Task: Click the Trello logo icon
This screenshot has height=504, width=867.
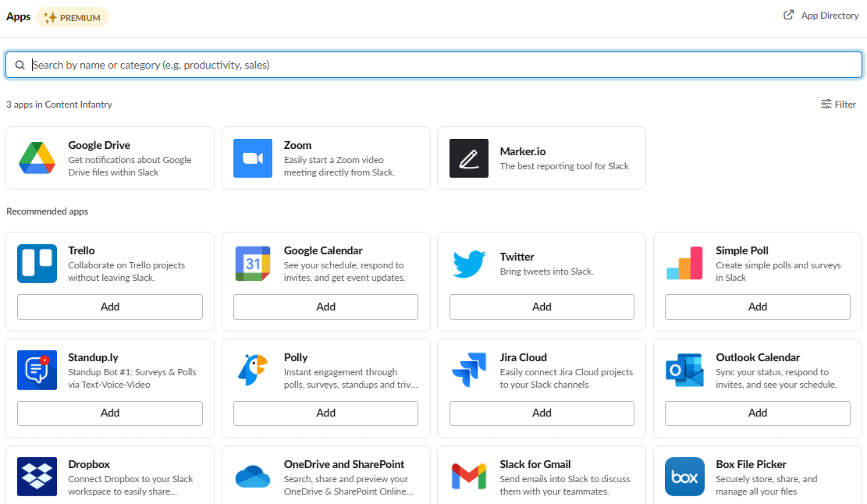Action: pyautogui.click(x=37, y=264)
